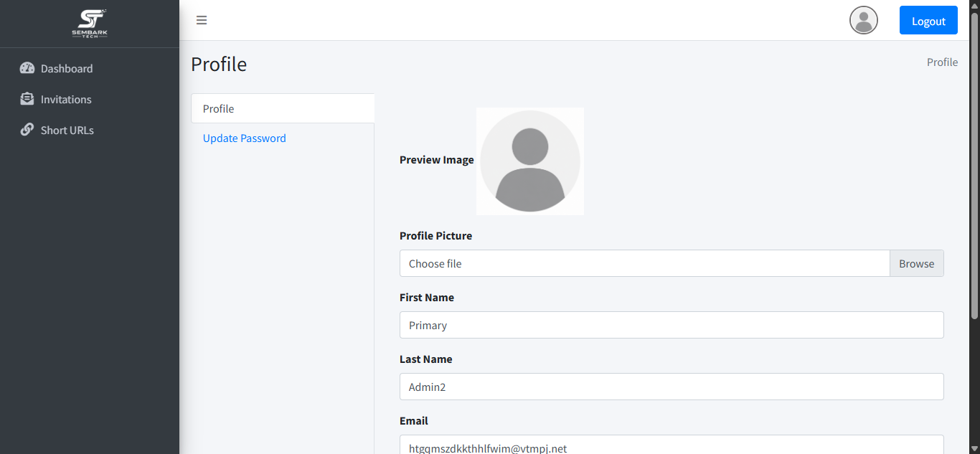This screenshot has width=980, height=454.
Task: Click Browse to pick a file
Action: pos(917,263)
